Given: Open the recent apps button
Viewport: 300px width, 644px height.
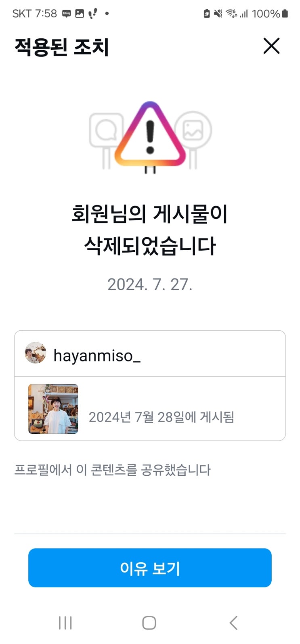Looking at the screenshot, I should click(x=65, y=623).
